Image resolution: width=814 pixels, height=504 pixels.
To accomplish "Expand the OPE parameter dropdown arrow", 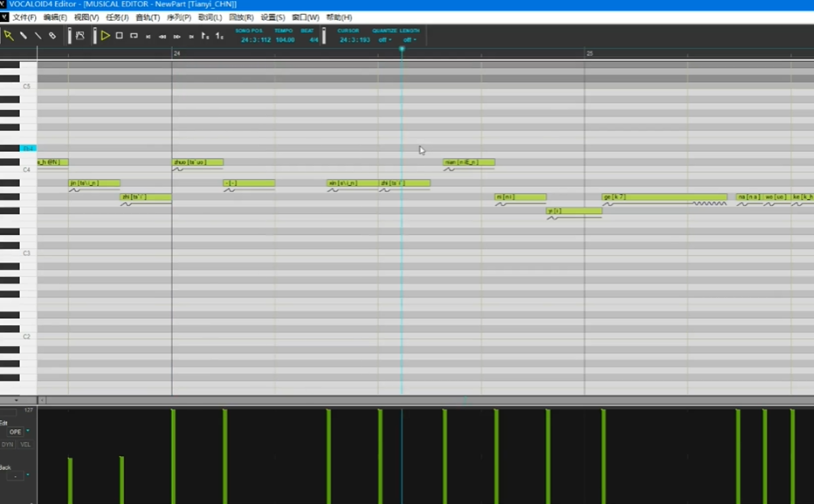I will point(27,431).
